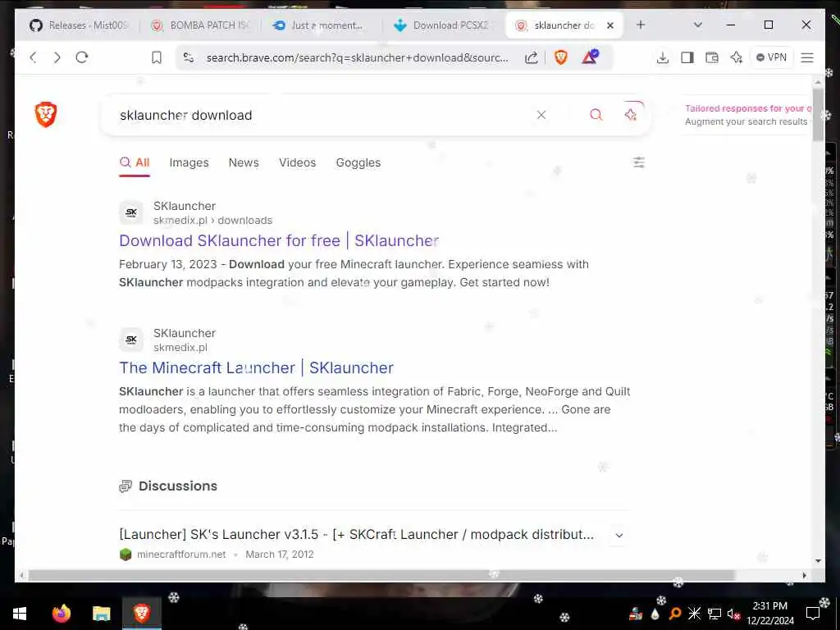Click the vertical scrollbar thumb
This screenshot has width=840, height=630.
(818, 115)
